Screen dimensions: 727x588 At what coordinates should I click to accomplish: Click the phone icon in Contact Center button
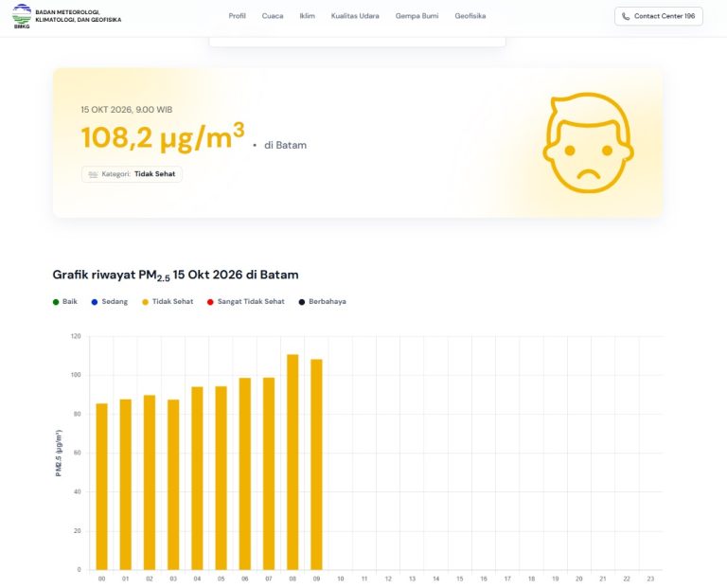[626, 16]
